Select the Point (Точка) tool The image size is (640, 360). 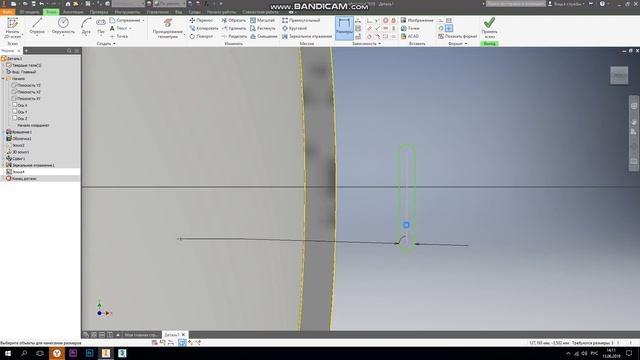119,36
